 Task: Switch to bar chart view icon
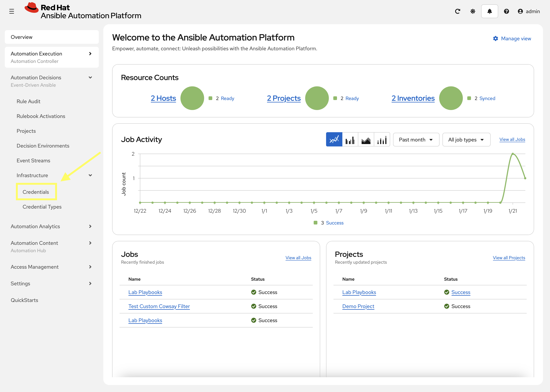[350, 140]
